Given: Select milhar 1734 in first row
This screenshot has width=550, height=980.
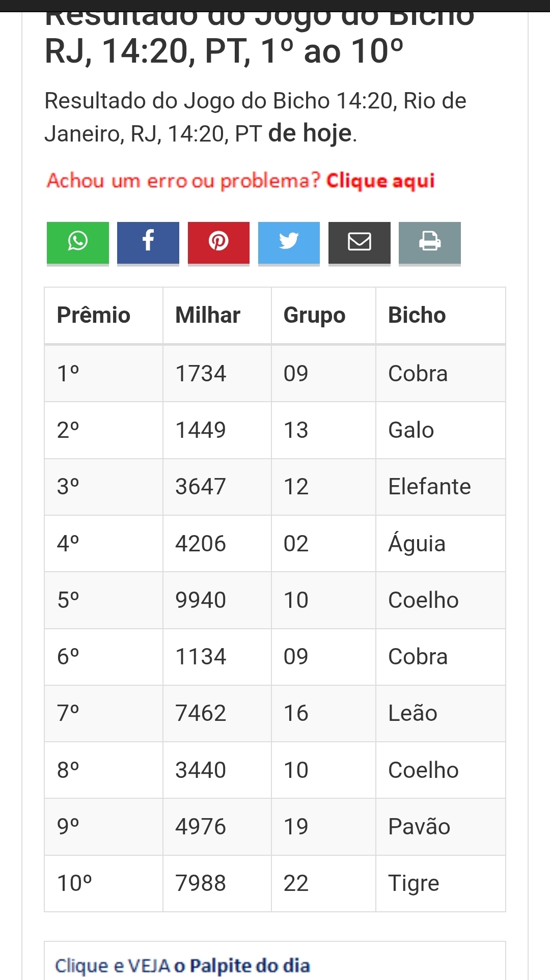Looking at the screenshot, I should (201, 374).
